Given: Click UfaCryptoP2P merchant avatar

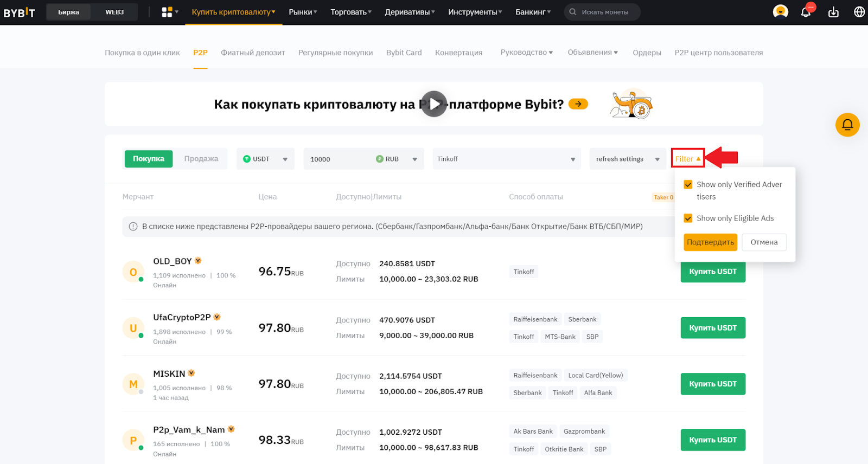Looking at the screenshot, I should pyautogui.click(x=133, y=328).
